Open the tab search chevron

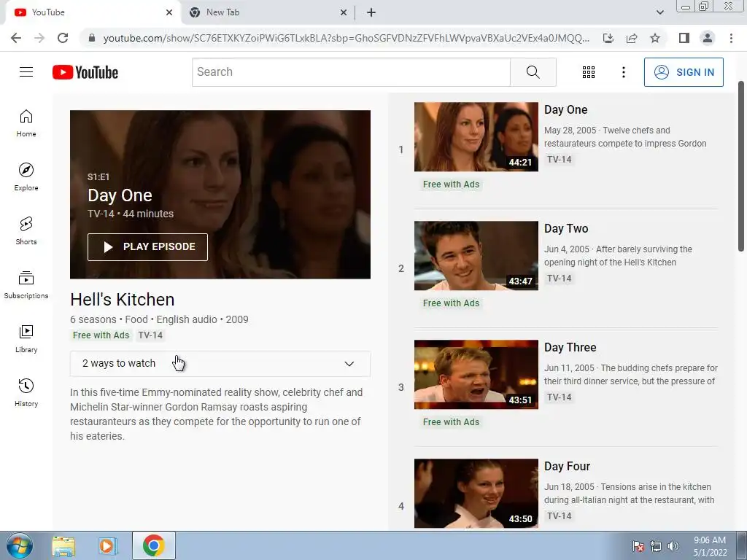659,12
